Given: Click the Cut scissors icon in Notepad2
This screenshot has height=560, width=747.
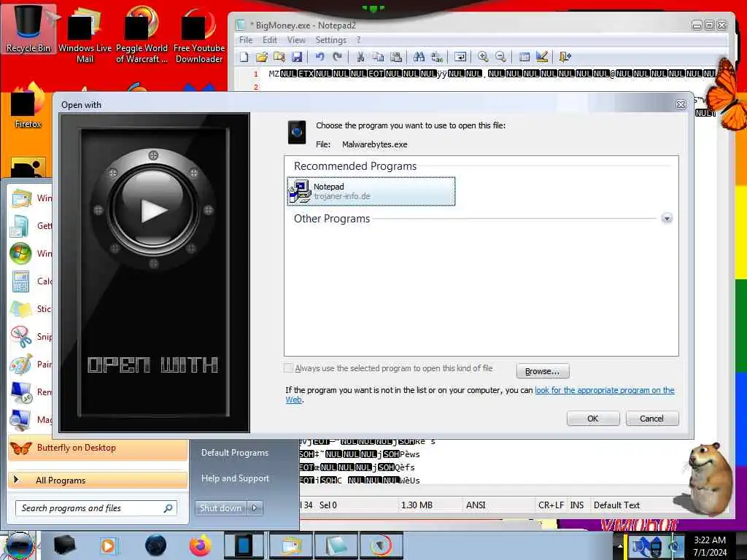Looking at the screenshot, I should (x=360, y=57).
